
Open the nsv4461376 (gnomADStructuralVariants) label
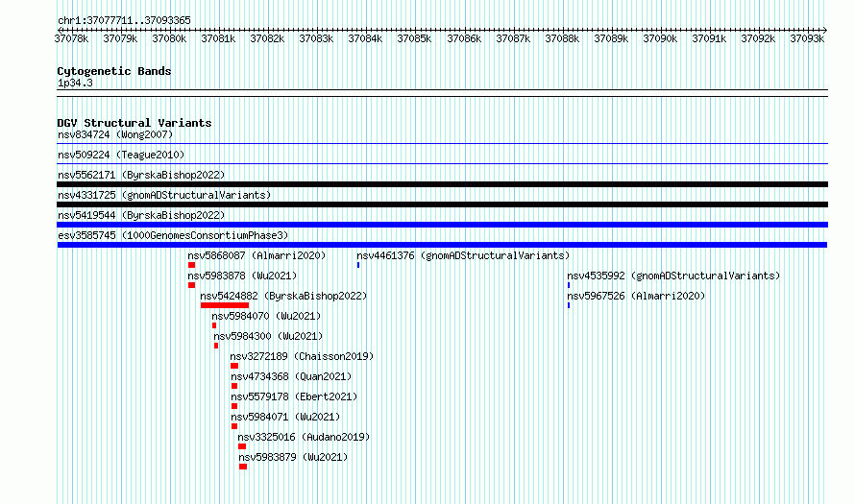tap(463, 255)
